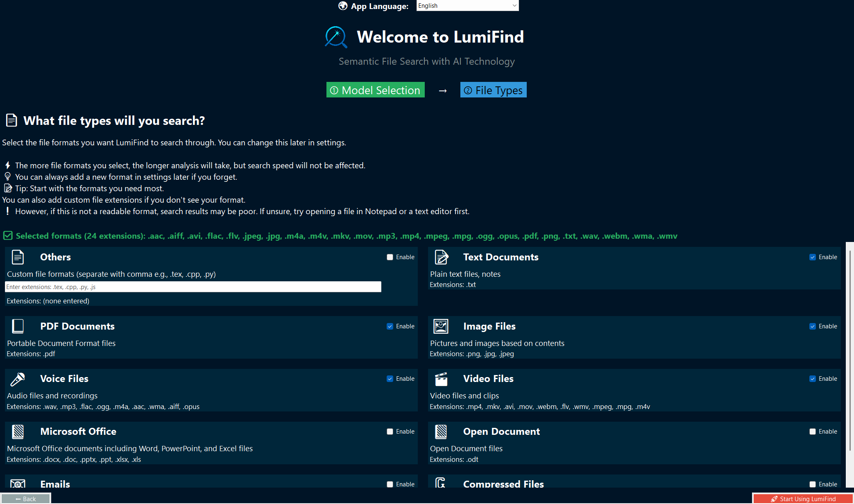854x504 pixels.
Task: Click the Back button
Action: point(25,499)
